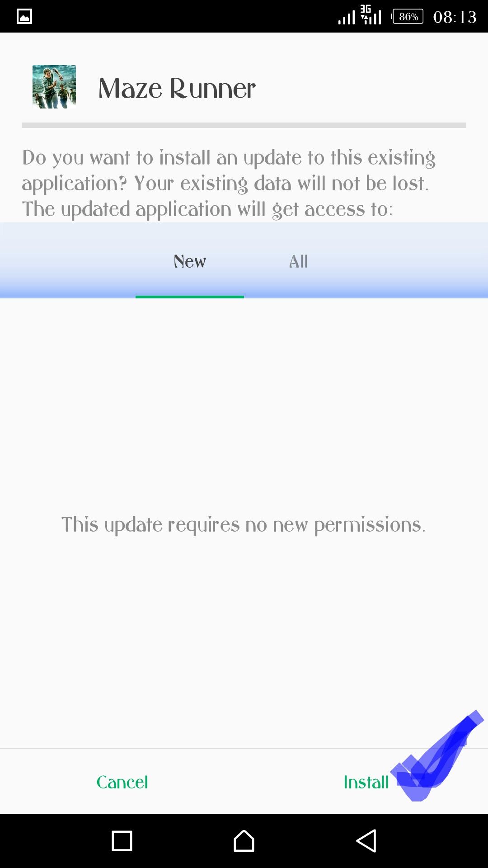The width and height of the screenshot is (488, 868).
Task: Tap the Maze Runner title text
Action: click(x=177, y=88)
